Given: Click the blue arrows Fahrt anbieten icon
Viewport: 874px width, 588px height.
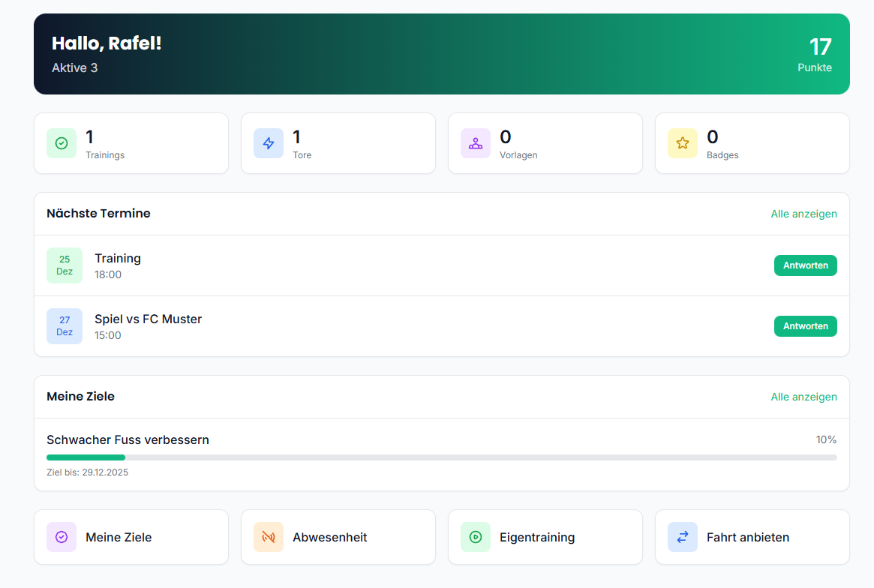Looking at the screenshot, I should point(683,537).
